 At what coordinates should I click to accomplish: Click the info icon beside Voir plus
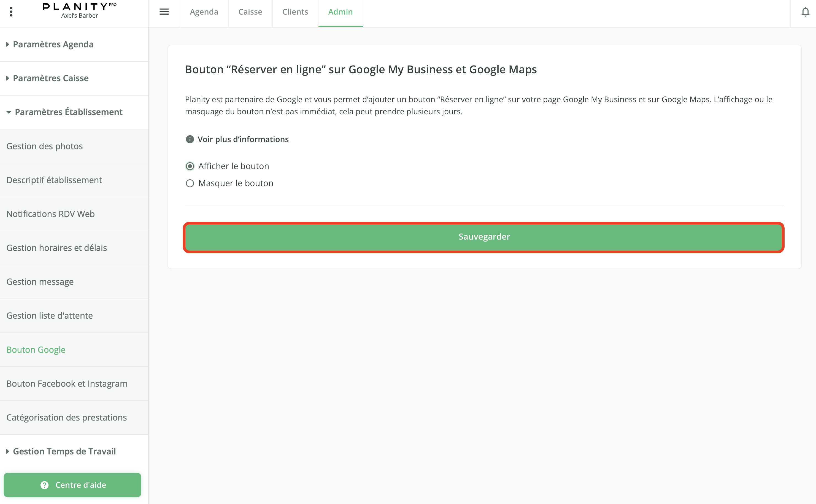190,139
